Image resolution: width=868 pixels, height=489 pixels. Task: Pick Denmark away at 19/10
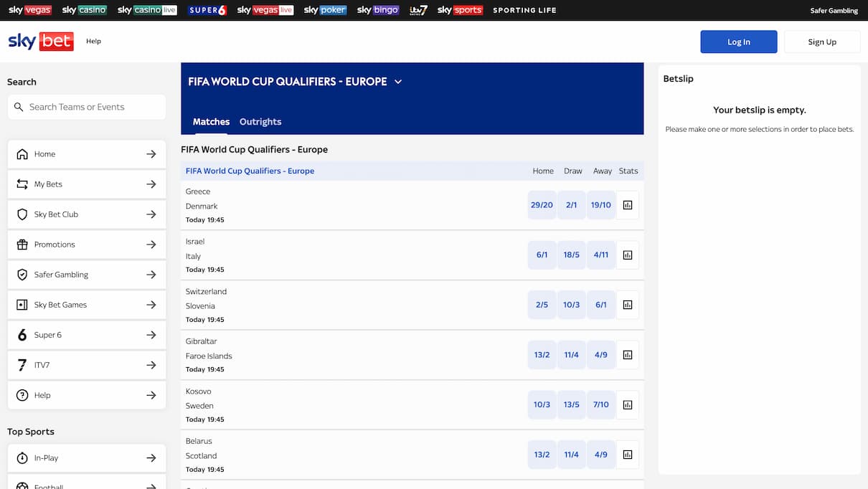pyautogui.click(x=601, y=205)
